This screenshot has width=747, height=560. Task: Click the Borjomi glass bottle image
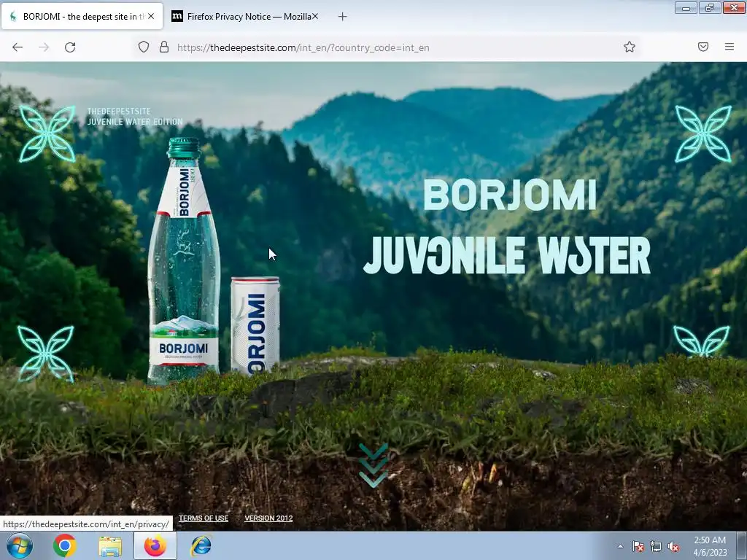click(184, 261)
